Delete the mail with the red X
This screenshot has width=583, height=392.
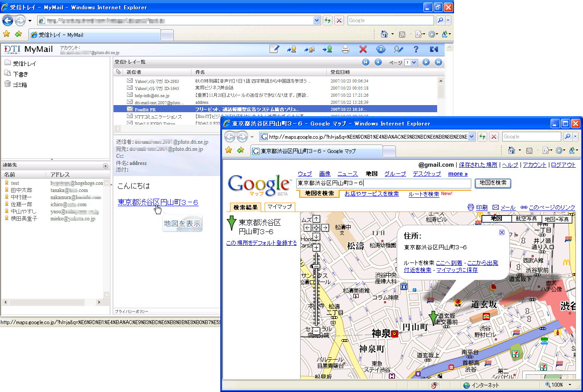[363, 49]
